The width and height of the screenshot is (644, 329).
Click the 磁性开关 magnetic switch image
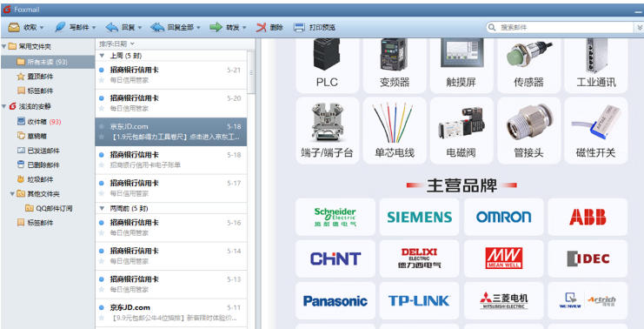[596, 122]
